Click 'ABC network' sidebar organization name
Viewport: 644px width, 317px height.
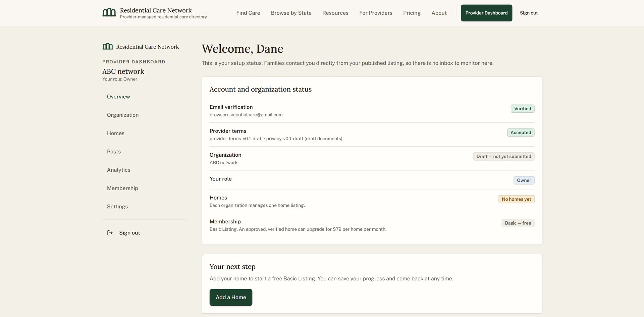click(x=123, y=71)
